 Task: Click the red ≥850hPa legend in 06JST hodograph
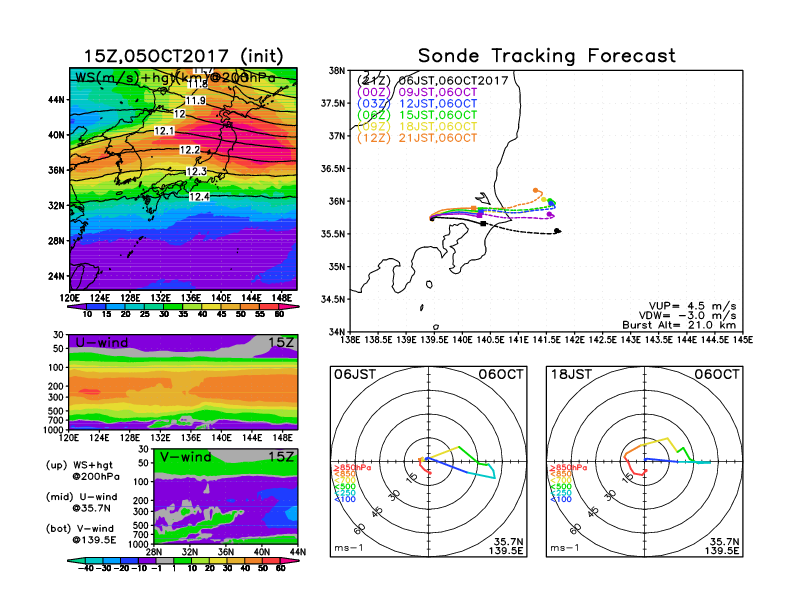[346, 467]
